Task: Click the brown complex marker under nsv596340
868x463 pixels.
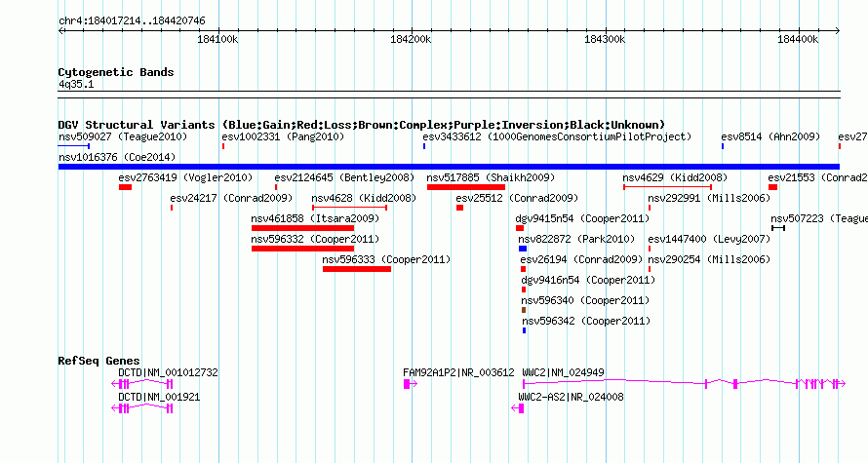Action: 524,310
